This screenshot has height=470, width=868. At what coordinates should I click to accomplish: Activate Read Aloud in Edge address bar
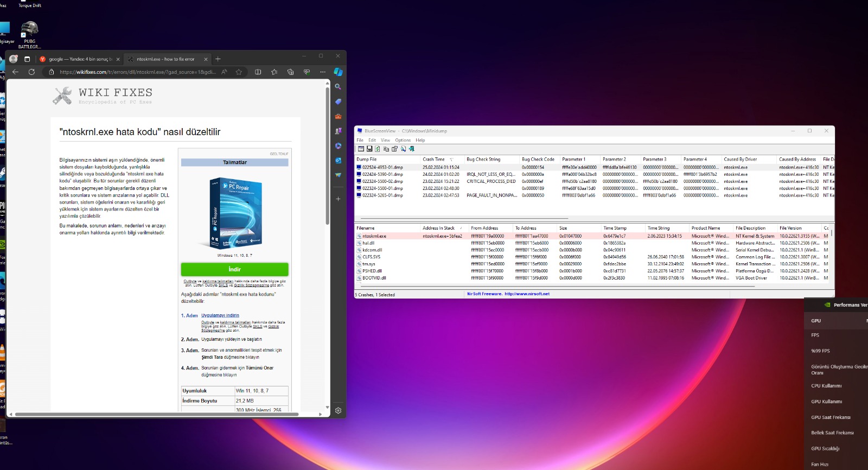coord(224,72)
